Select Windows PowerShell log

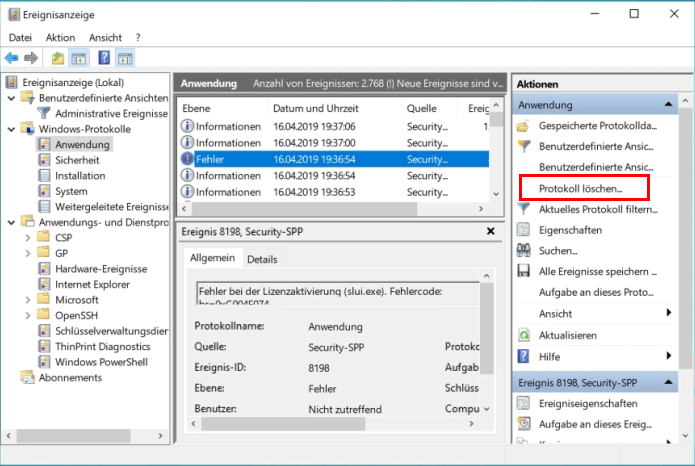click(102, 362)
